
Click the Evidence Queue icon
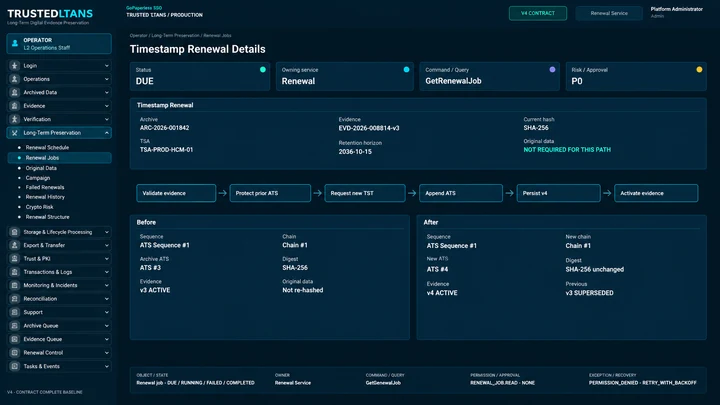[x=15, y=339]
